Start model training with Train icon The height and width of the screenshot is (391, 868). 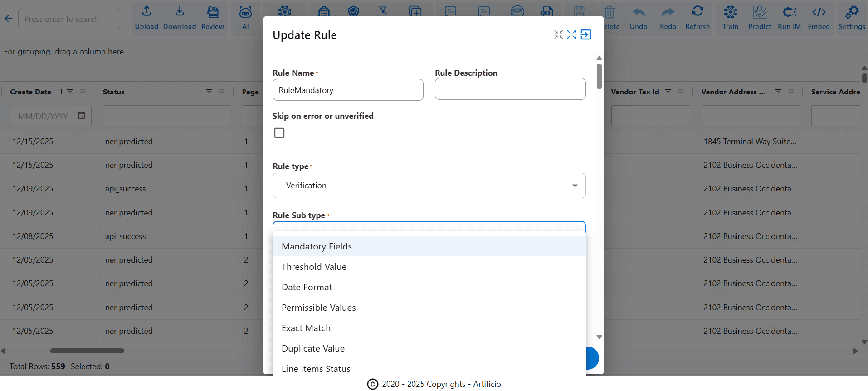coord(730,18)
